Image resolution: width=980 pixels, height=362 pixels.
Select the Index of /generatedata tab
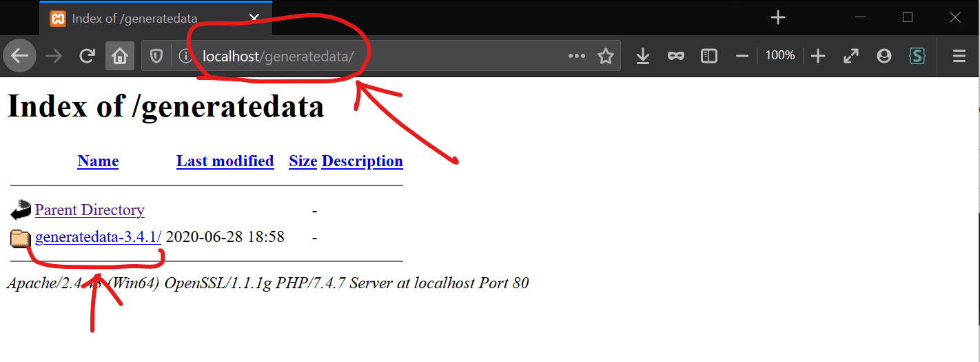156,19
